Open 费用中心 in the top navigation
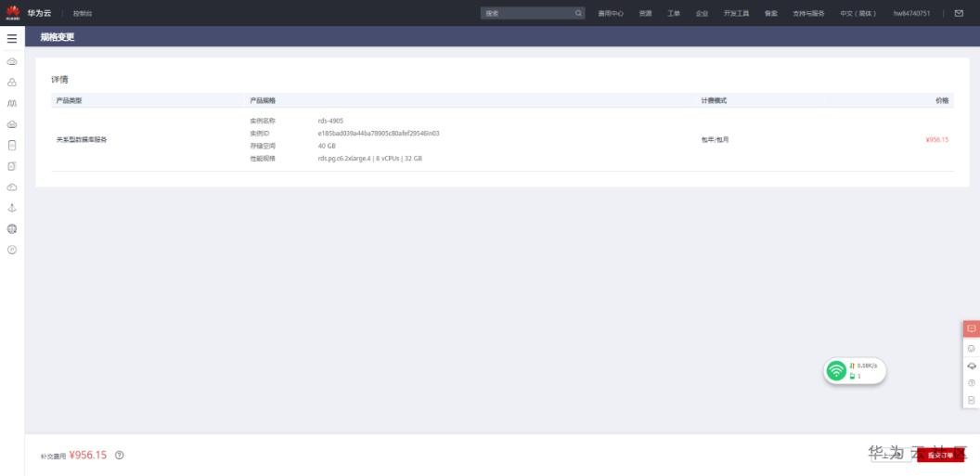 coord(611,13)
